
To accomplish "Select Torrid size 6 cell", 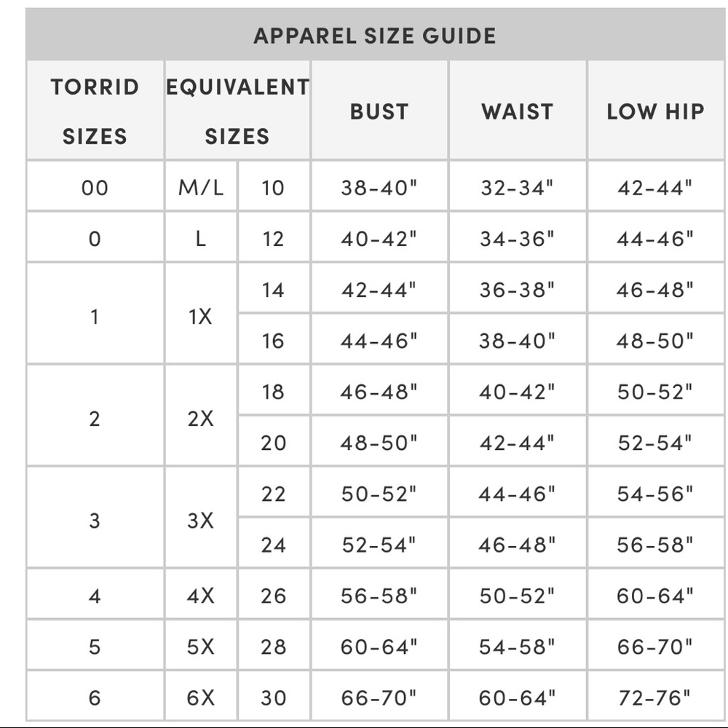I will pos(95,697).
